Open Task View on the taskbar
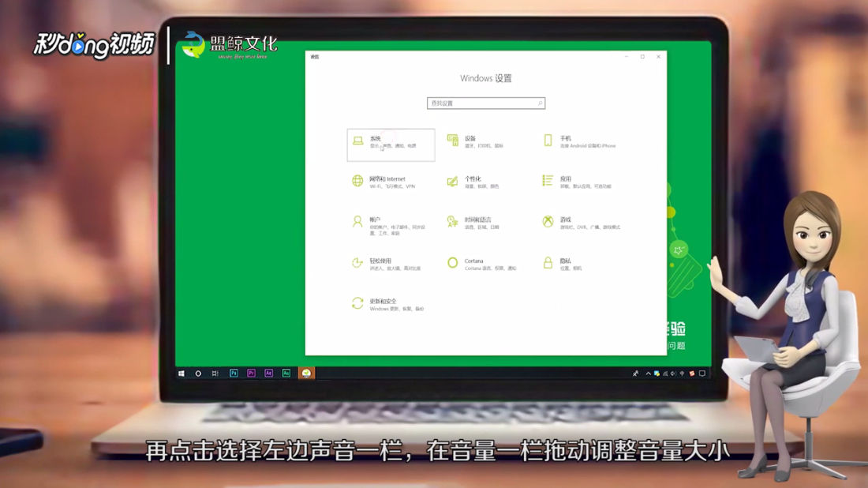 tap(215, 374)
